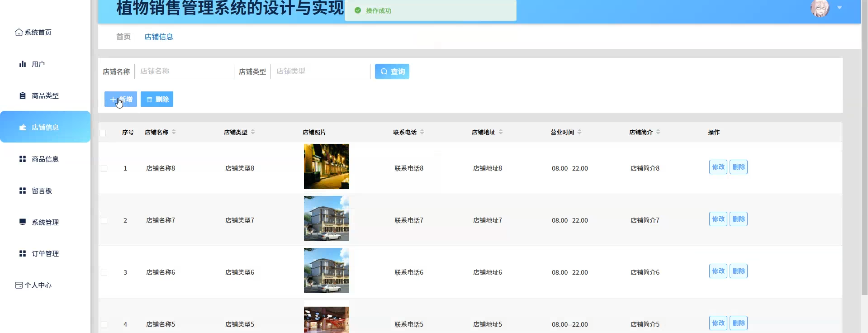Sort by the 店铺地址 column arrows
This screenshot has width=868, height=333.
[501, 132]
